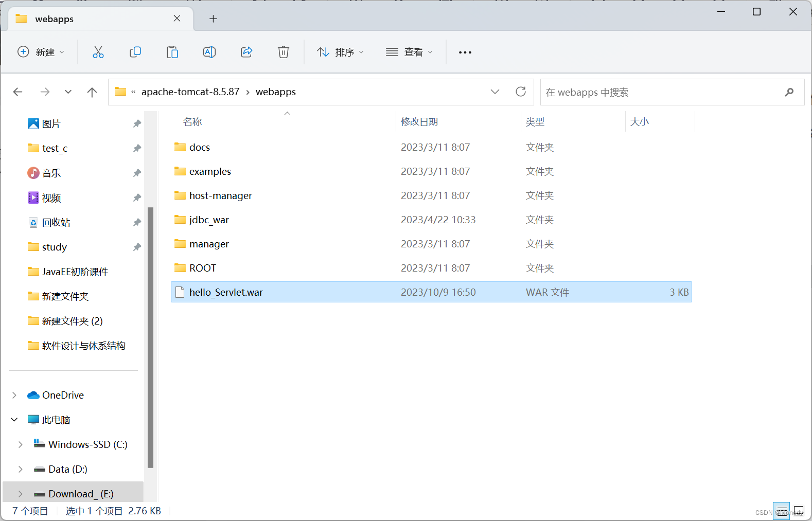The width and height of the screenshot is (812, 521).
Task: Open the 排序 sort dropdown
Action: click(x=341, y=52)
